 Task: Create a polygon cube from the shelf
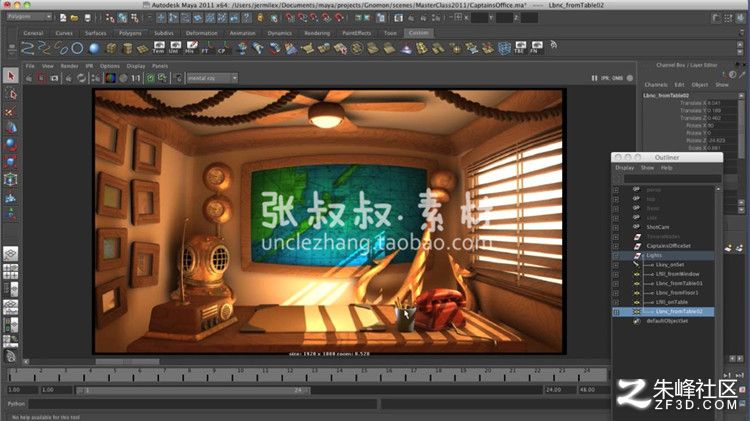pyautogui.click(x=111, y=48)
